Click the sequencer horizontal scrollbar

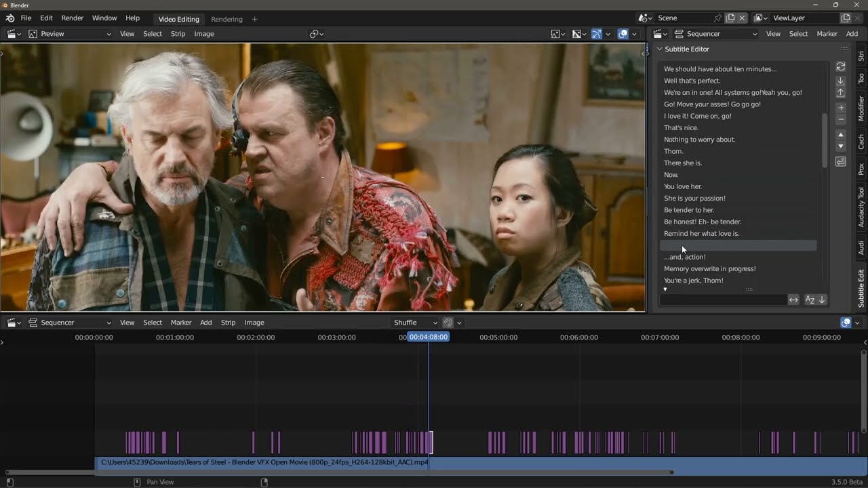click(339, 472)
